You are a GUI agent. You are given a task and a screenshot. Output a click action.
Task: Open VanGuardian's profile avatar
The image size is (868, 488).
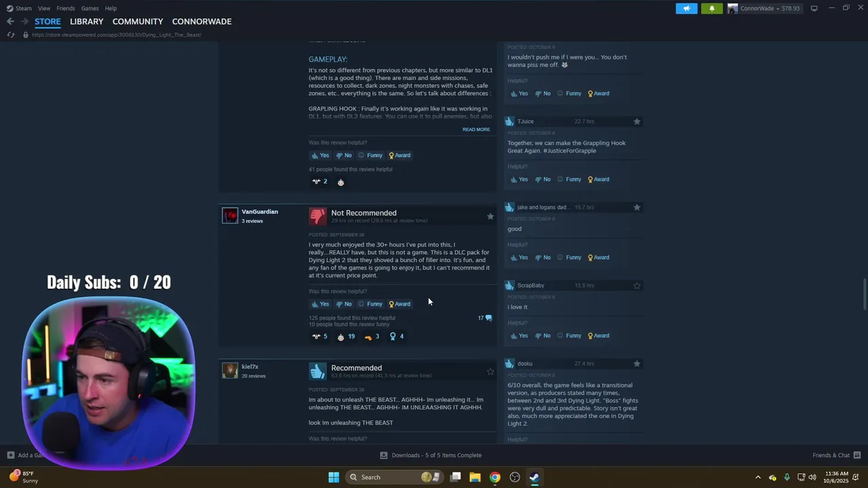[230, 216]
